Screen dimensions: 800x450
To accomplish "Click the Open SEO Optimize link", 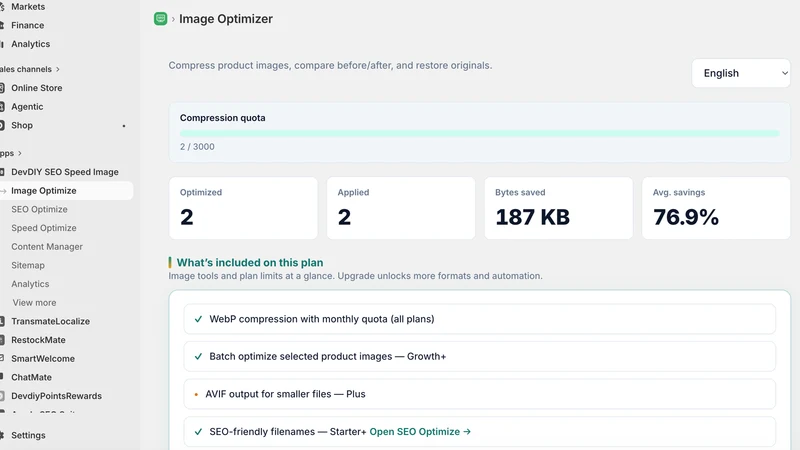I will 420,432.
